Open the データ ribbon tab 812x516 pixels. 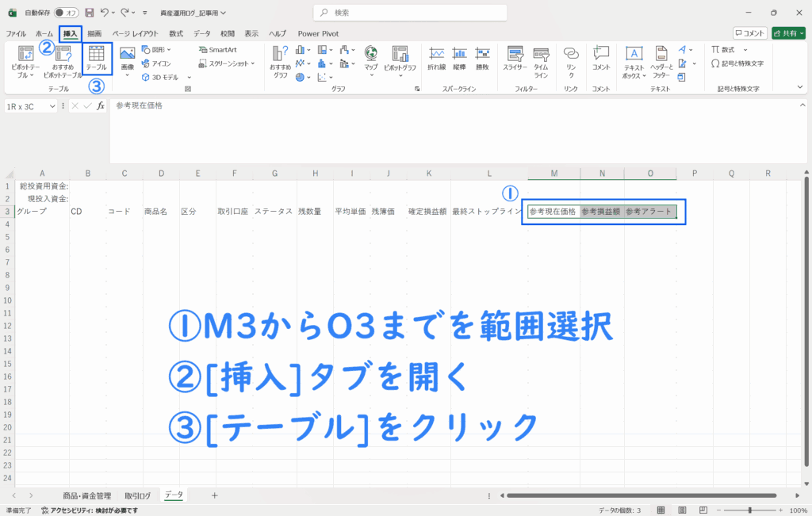click(x=201, y=33)
